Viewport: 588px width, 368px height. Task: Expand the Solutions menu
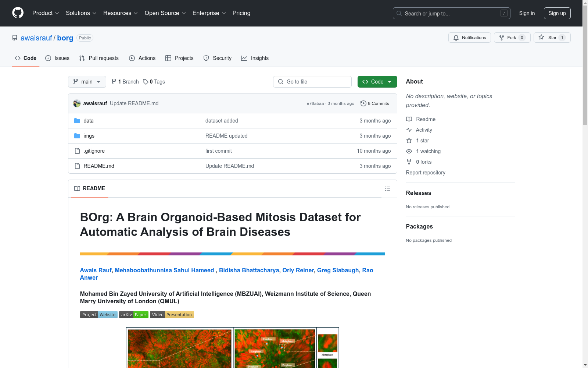pos(81,13)
